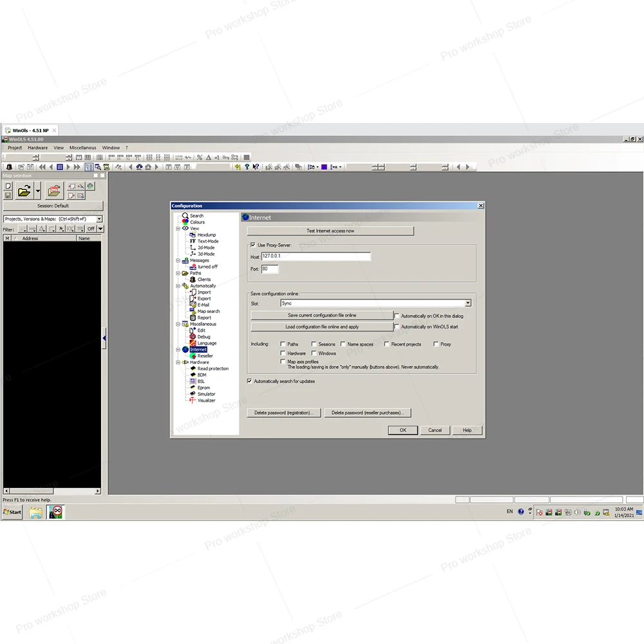Click the open project folder icon
644x644 pixels.
24,191
